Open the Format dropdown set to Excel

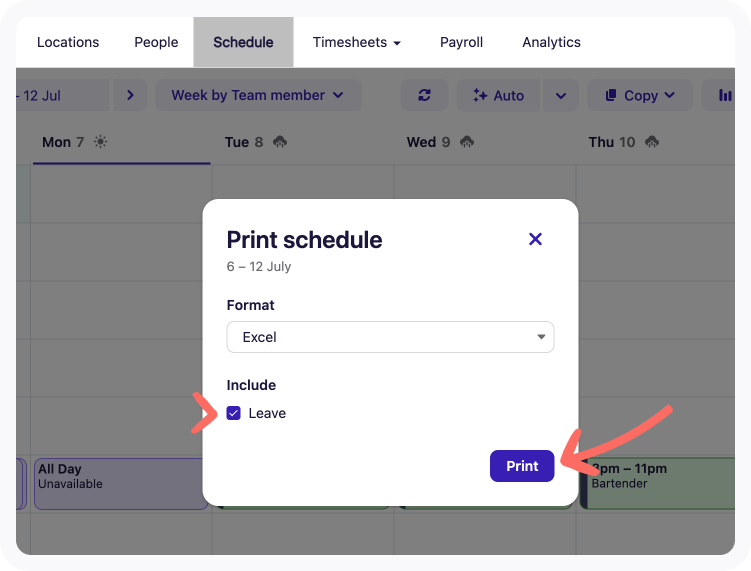[x=390, y=337]
